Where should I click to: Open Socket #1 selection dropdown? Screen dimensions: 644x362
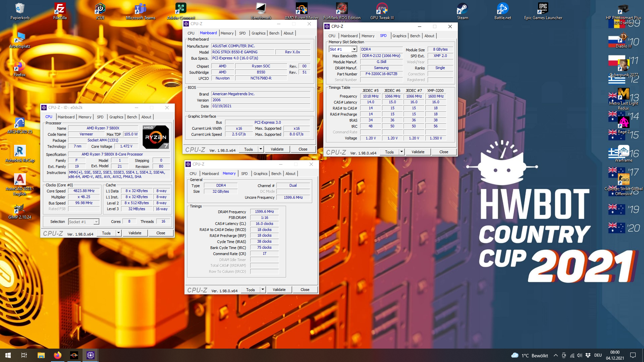pyautogui.click(x=96, y=222)
